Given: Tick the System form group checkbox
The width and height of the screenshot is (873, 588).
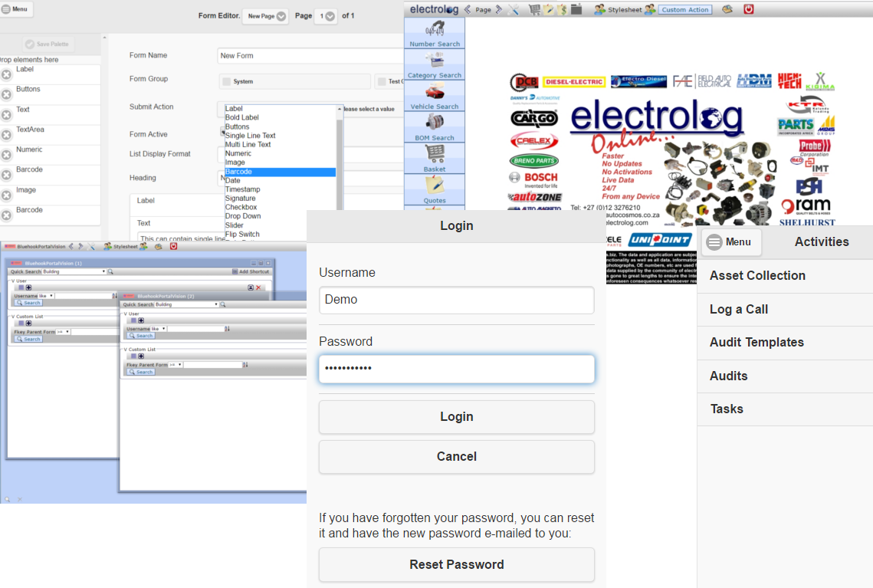Looking at the screenshot, I should click(x=227, y=81).
